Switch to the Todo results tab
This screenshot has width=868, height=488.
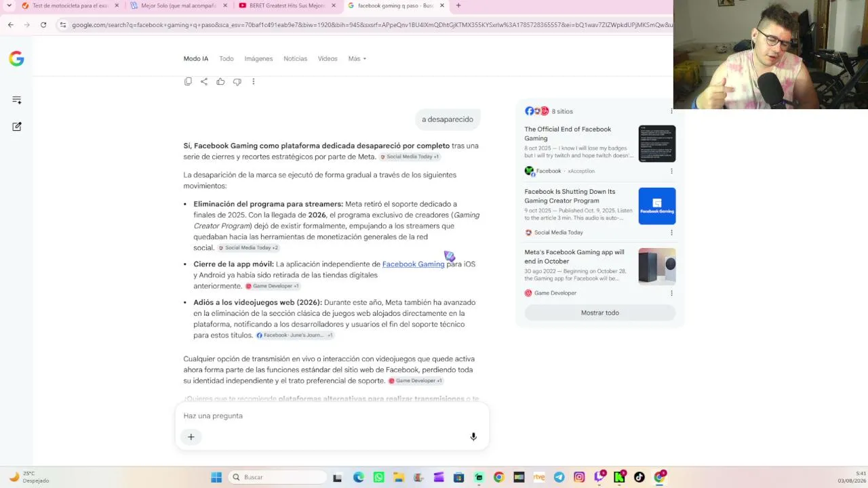coord(226,59)
